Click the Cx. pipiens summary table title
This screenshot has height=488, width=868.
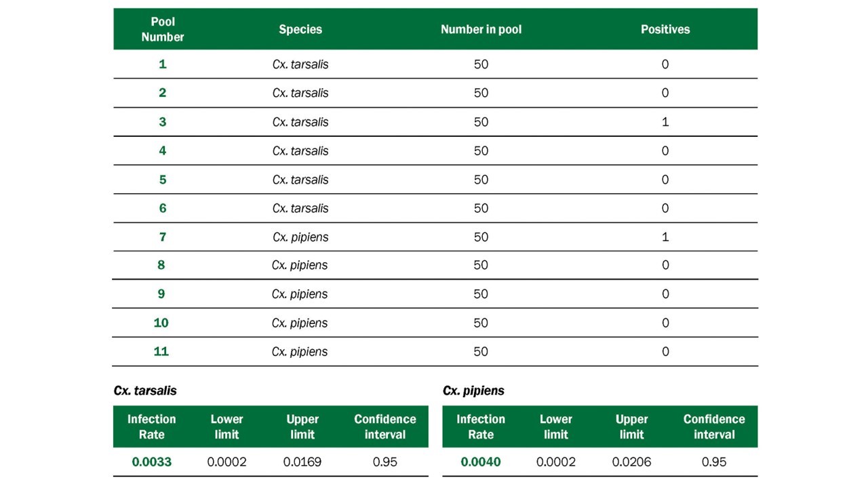tap(473, 390)
